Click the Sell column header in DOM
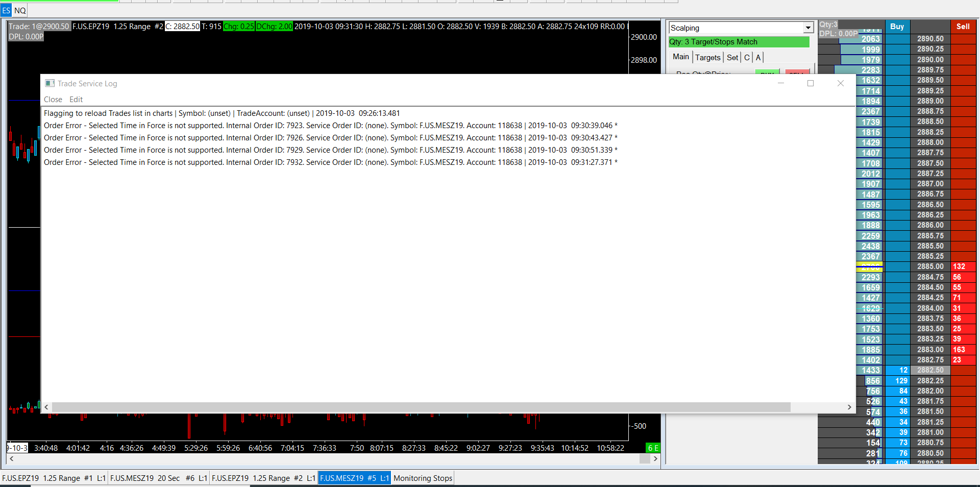The width and height of the screenshot is (980, 487). coord(963,27)
